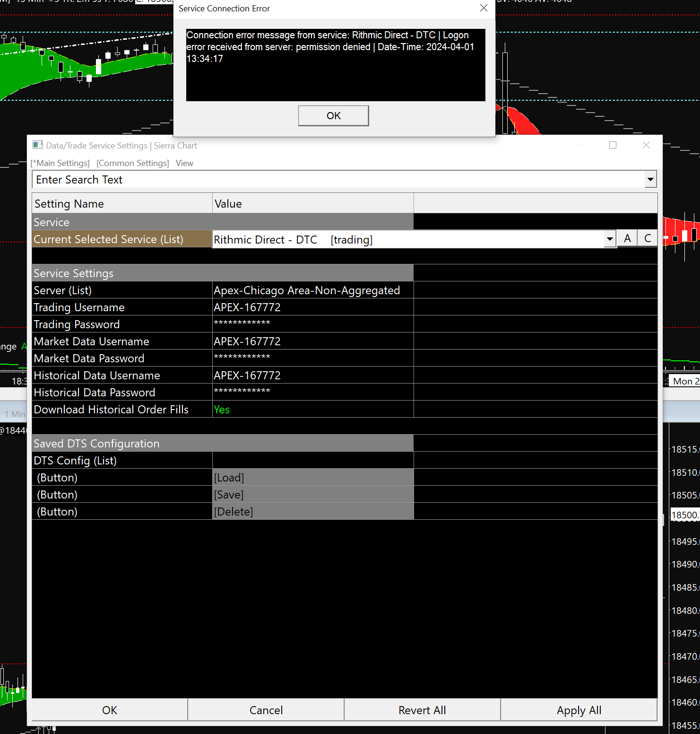Edit the Market Data Password value
This screenshot has height=734, width=700.
313,358
